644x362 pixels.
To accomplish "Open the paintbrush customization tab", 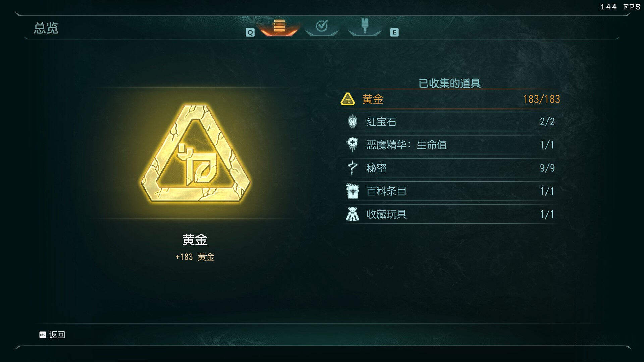I will click(365, 25).
